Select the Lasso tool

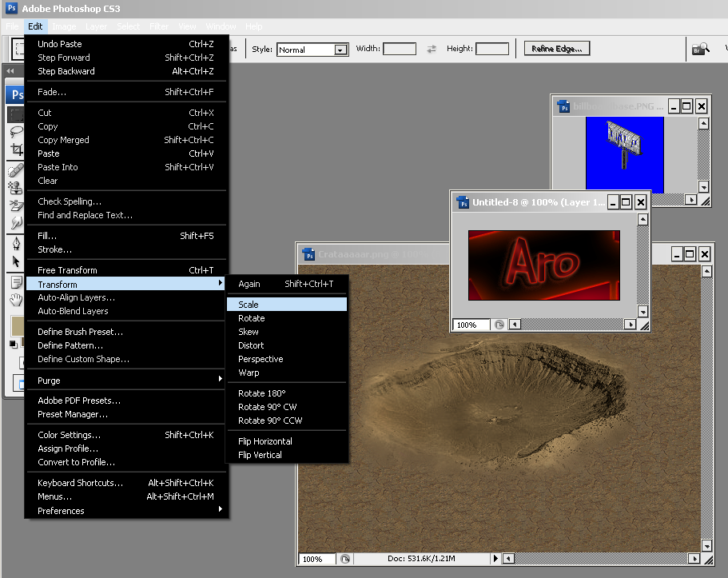(x=16, y=132)
